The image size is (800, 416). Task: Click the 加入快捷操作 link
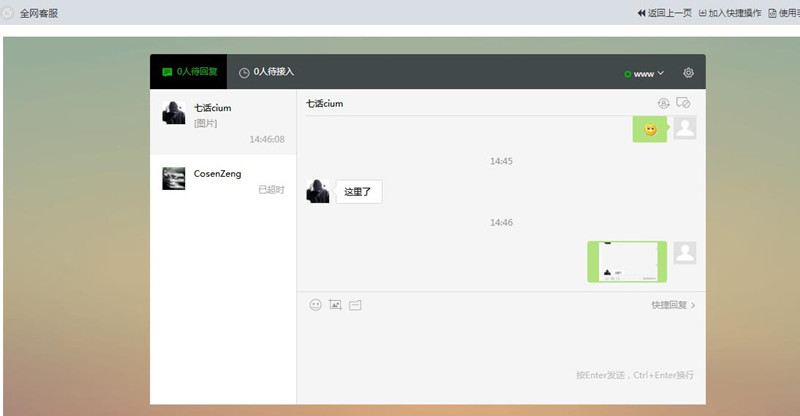point(730,13)
